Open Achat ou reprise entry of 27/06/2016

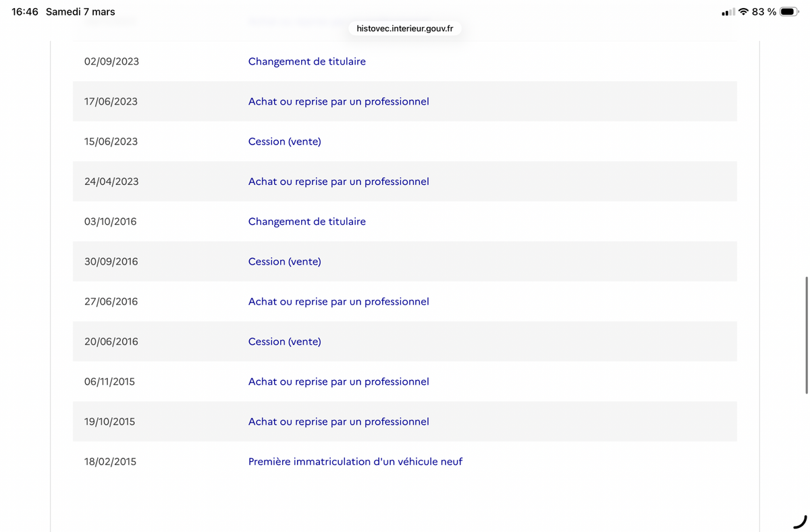pyautogui.click(x=339, y=301)
